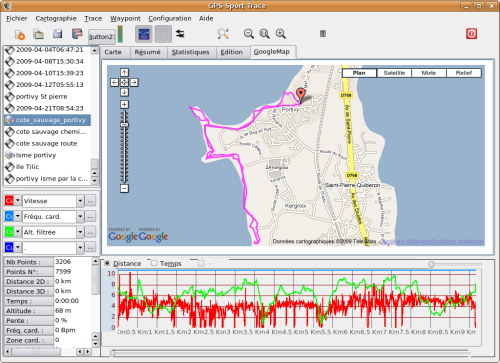500x363 pixels.
Task: Toggle the checkbox right of Temps
Action: (201, 263)
